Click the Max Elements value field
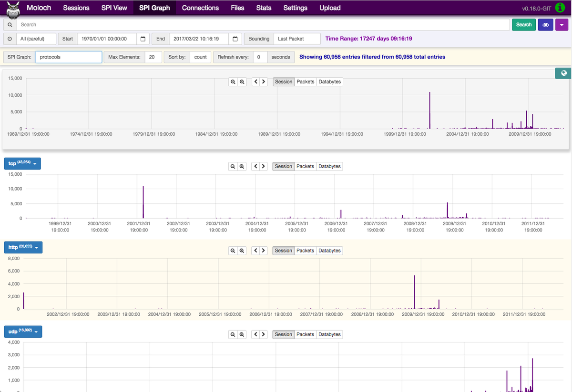Viewport: 572px width, 392px height. (x=153, y=57)
